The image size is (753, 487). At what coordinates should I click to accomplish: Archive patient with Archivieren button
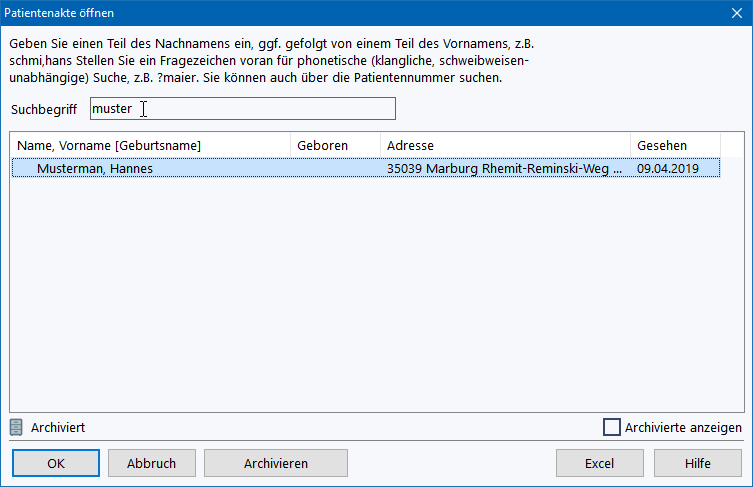[275, 463]
